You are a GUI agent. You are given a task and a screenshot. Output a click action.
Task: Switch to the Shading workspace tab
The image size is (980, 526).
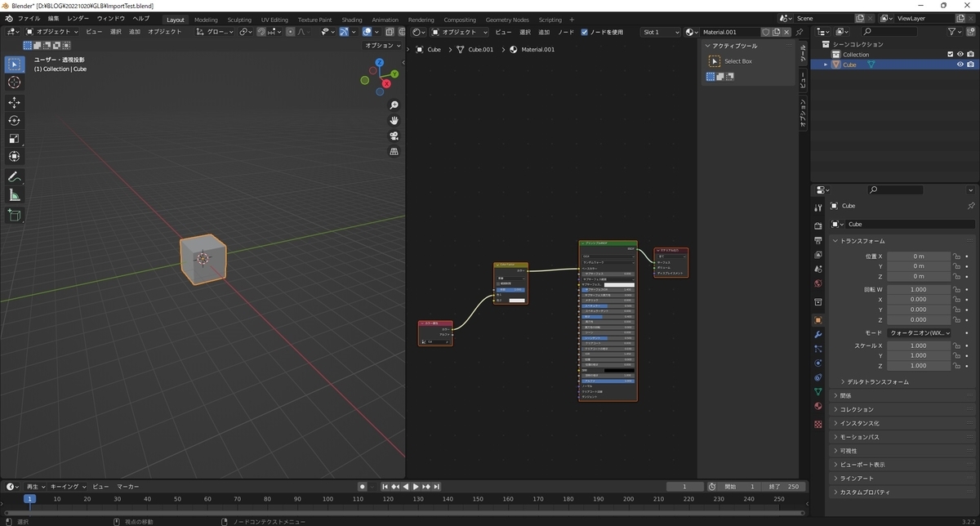(x=352, y=20)
